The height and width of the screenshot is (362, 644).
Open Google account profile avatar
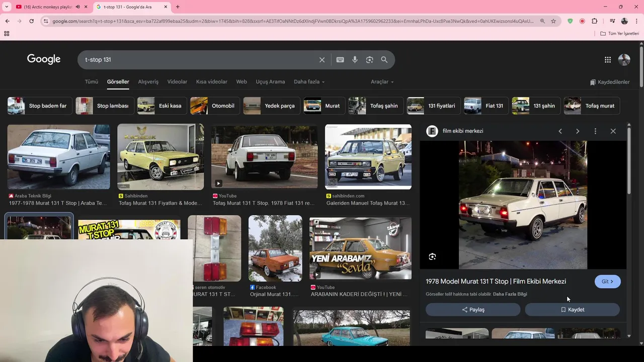pos(624,60)
